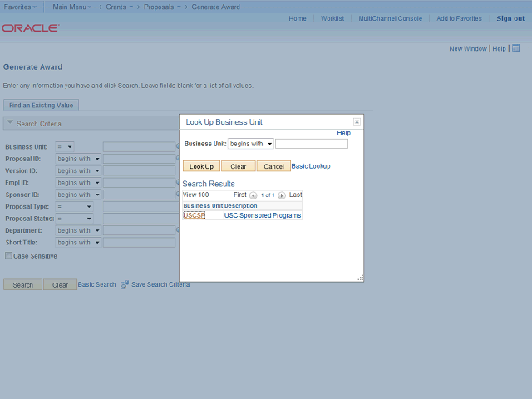
Task: Click the Proposal ID input field
Action: (x=139, y=159)
